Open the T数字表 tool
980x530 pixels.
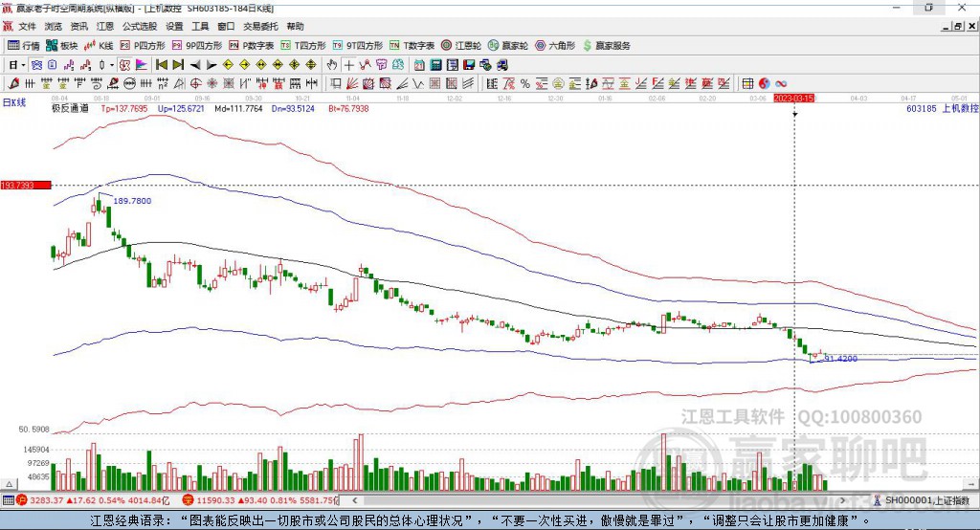(x=412, y=46)
